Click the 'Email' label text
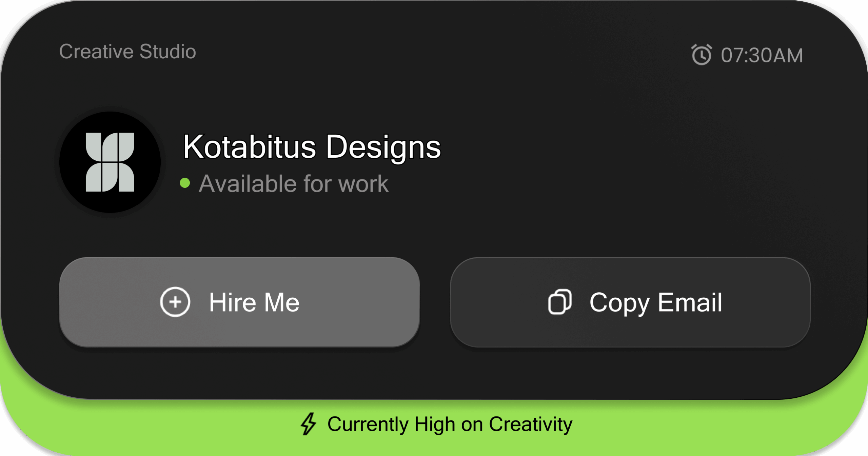The height and width of the screenshot is (456, 868). (x=690, y=302)
